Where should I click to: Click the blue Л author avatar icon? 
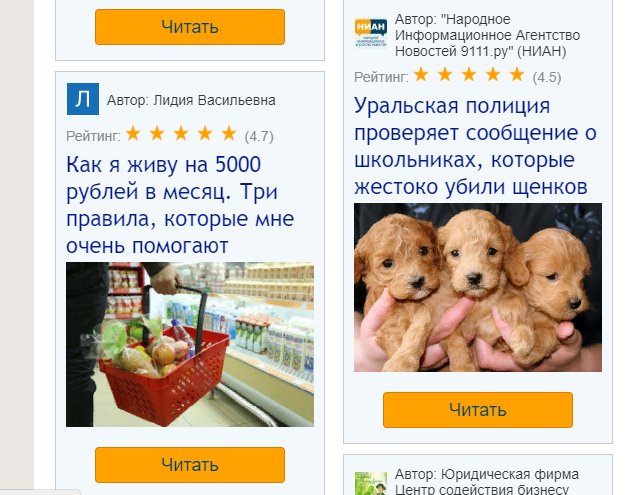click(83, 99)
